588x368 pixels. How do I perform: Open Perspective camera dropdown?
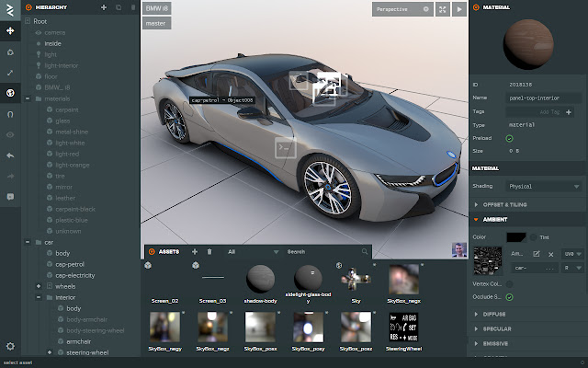tap(402, 9)
